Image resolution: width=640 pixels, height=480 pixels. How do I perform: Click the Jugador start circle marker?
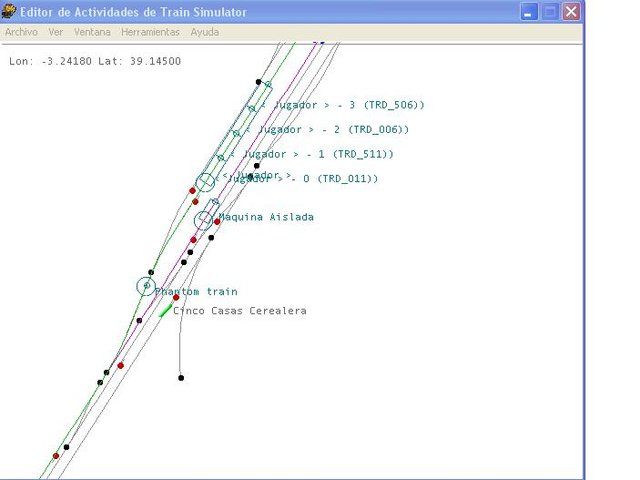pos(205,182)
